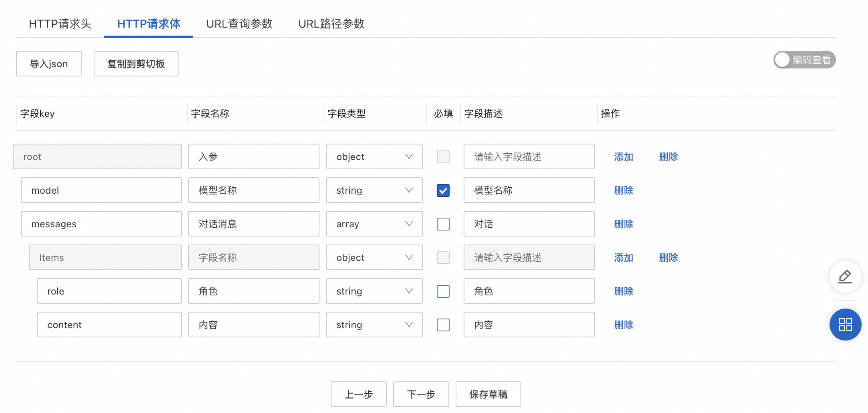
Task: Click the 字段名称 column header
Action: (x=210, y=114)
